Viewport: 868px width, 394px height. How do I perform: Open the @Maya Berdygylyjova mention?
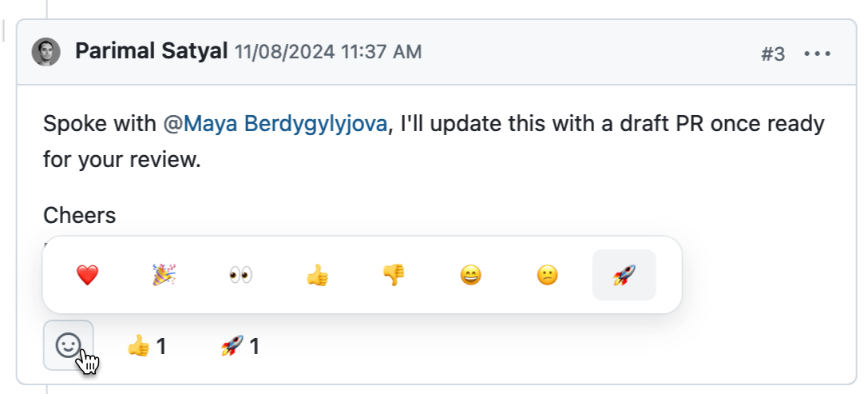coord(275,125)
